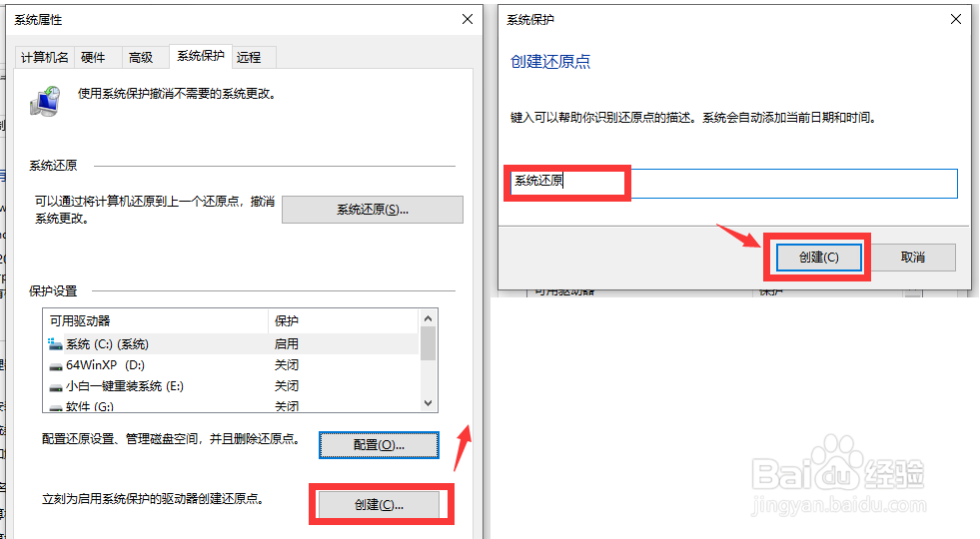This screenshot has height=539, width=980.
Task: Click the drive list scroll-up arrow
Action: click(429, 318)
